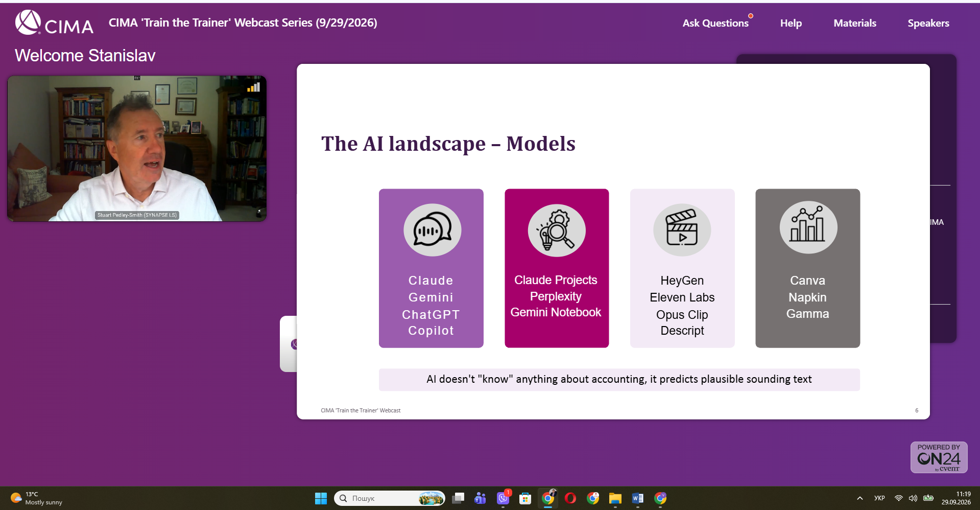Viewport: 980px width, 510px height.
Task: Open Microsoft Teams from the taskbar
Action: (480, 498)
